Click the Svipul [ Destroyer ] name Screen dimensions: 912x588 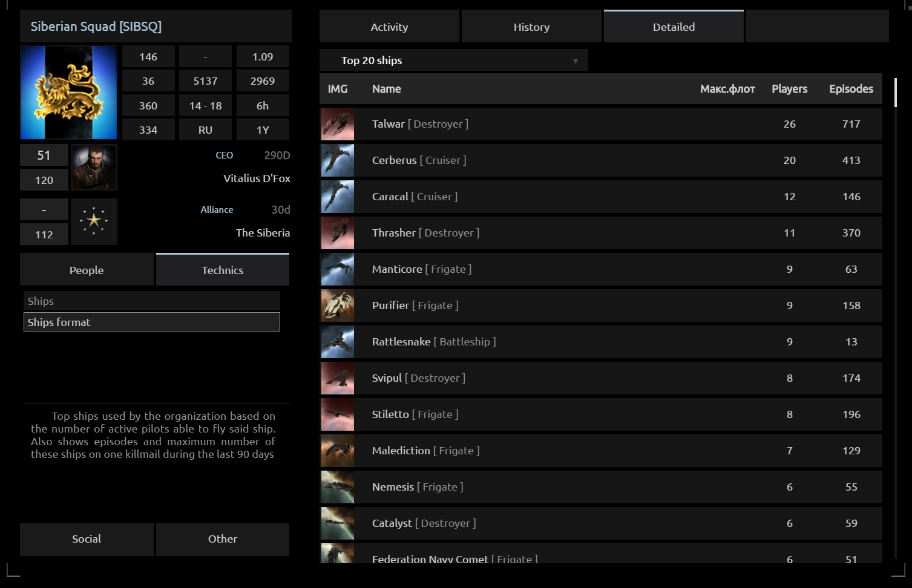coord(419,378)
